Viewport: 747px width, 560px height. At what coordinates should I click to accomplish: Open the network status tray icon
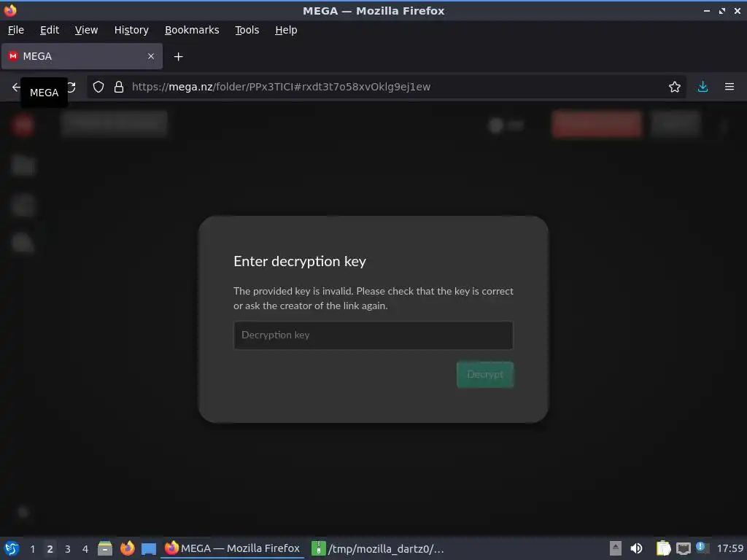683,548
